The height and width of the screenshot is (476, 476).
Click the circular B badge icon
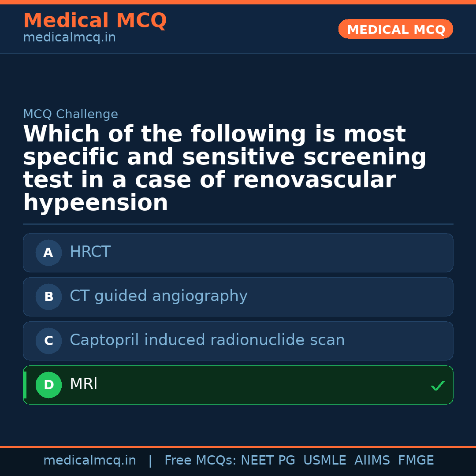coord(48,297)
